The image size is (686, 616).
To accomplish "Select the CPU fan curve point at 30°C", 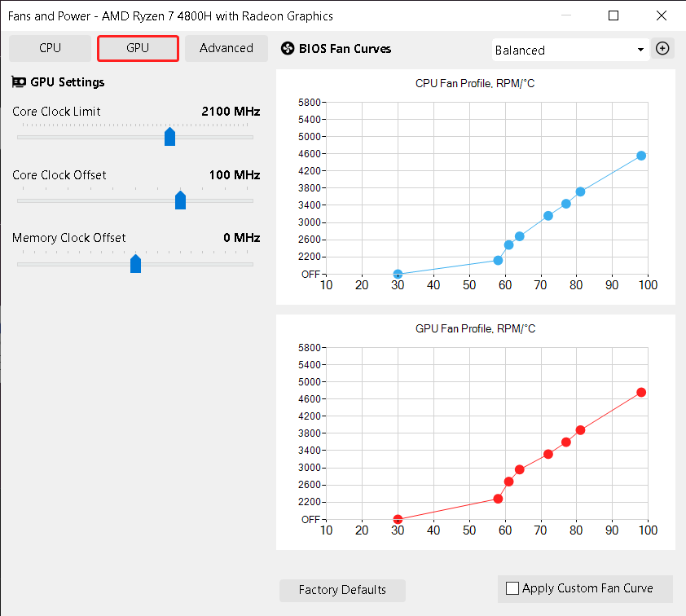I will coord(398,275).
